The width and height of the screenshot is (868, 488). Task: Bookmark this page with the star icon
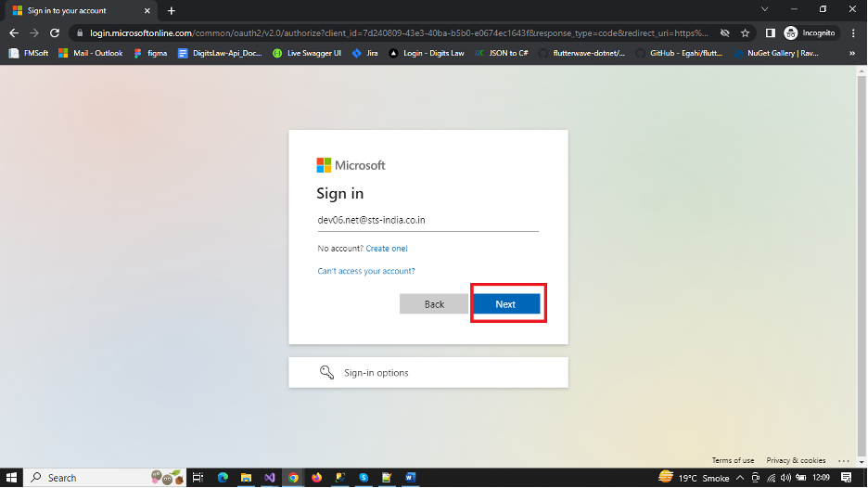(x=745, y=32)
